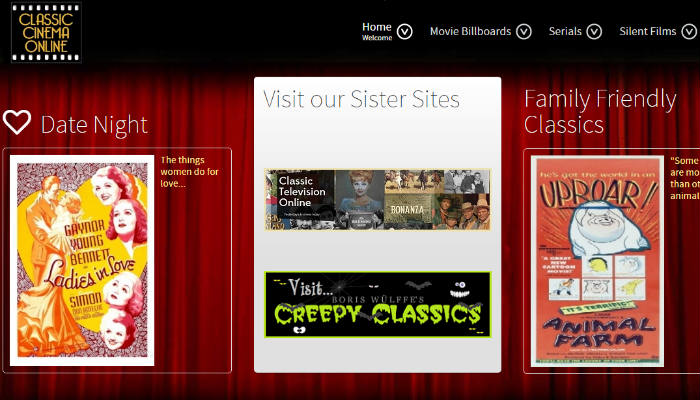Visit the Creepy Classics banner

click(377, 304)
